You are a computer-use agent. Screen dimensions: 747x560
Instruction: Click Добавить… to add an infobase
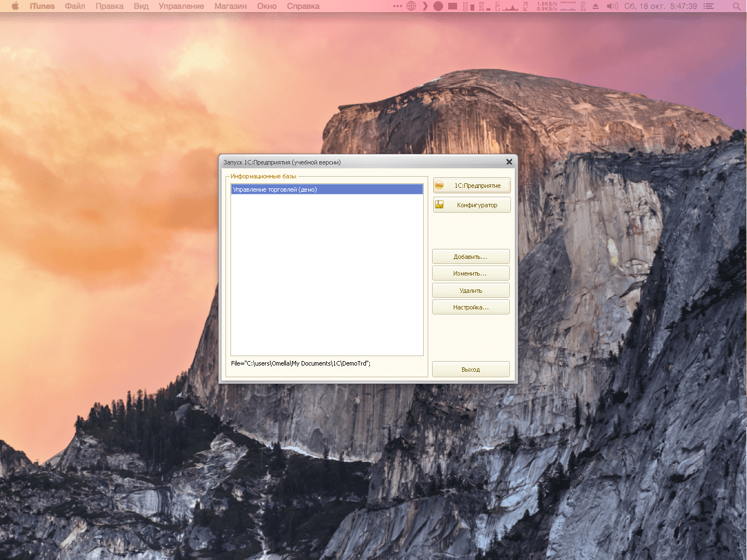471,257
